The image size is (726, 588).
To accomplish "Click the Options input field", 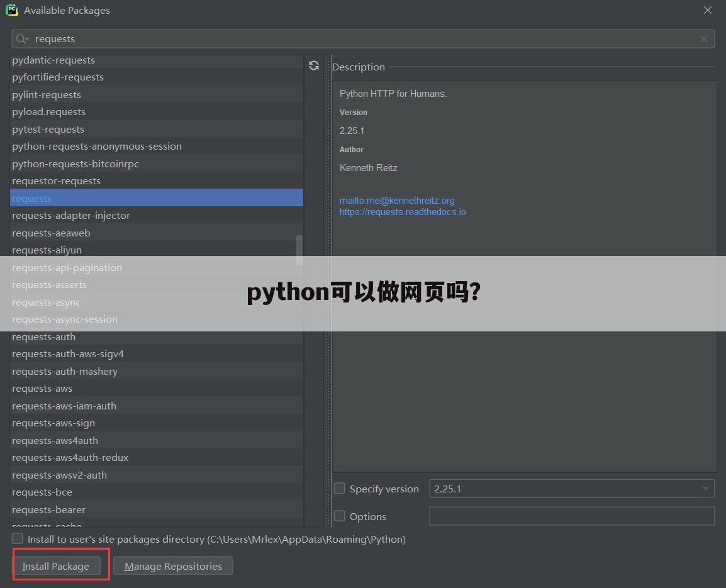I will (x=571, y=516).
